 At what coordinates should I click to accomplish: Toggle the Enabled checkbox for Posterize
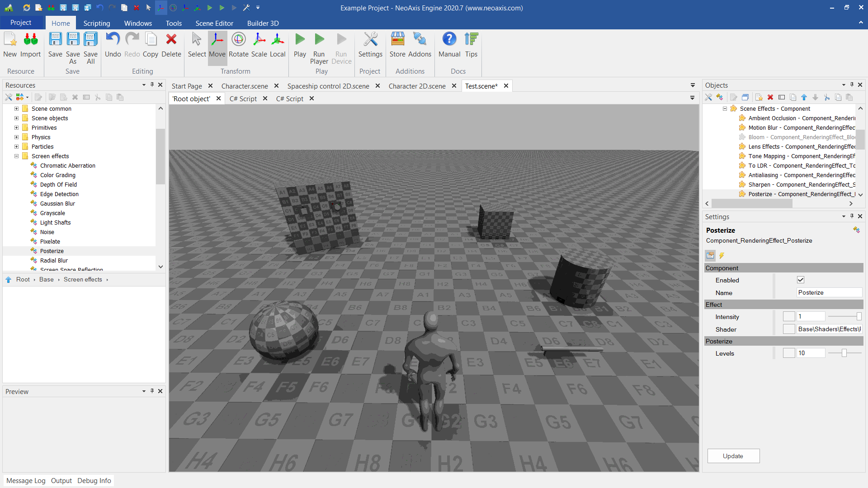[x=801, y=280]
